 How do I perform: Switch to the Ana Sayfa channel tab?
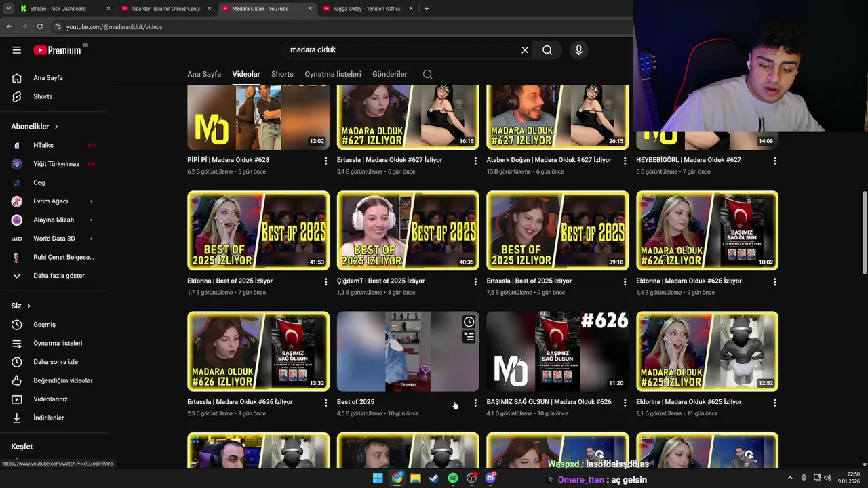(x=204, y=74)
